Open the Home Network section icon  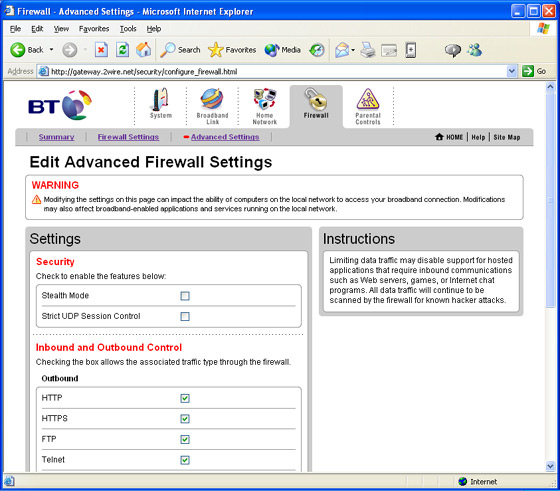tap(265, 106)
